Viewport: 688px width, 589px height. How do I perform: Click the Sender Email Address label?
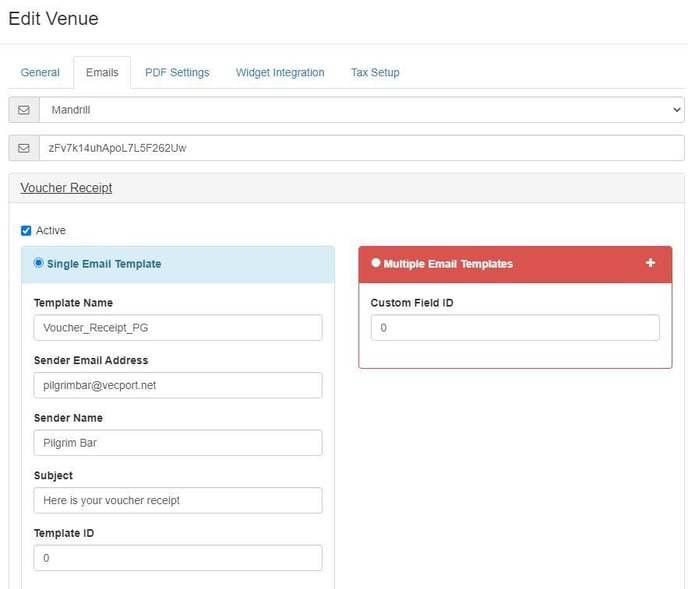(91, 360)
